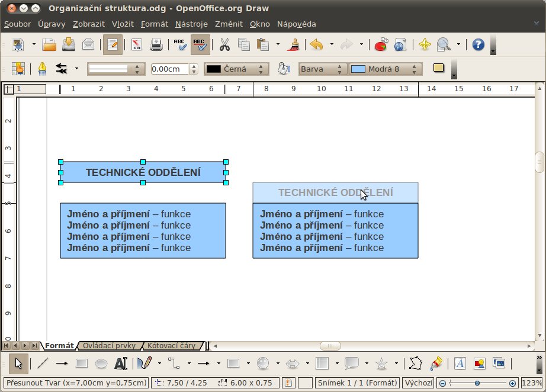Open the Úpravy menu

click(52, 24)
